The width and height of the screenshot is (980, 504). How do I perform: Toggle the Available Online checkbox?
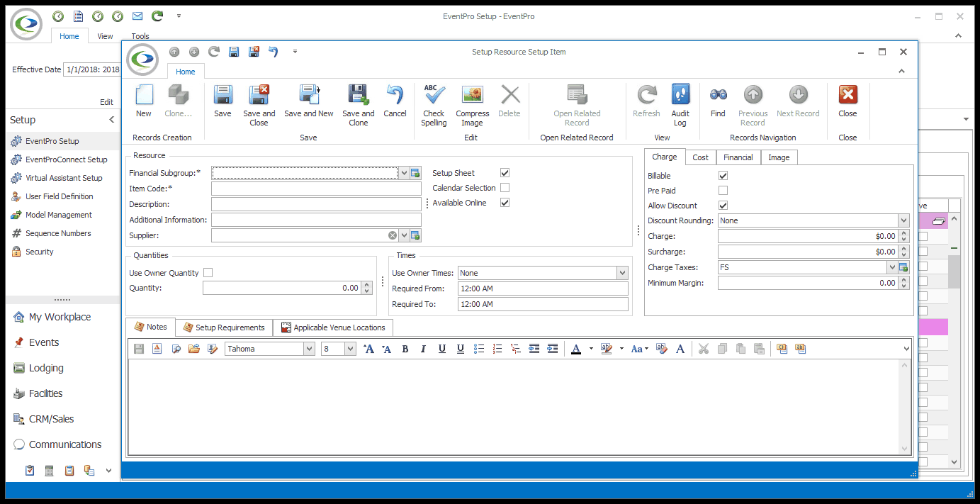click(505, 203)
